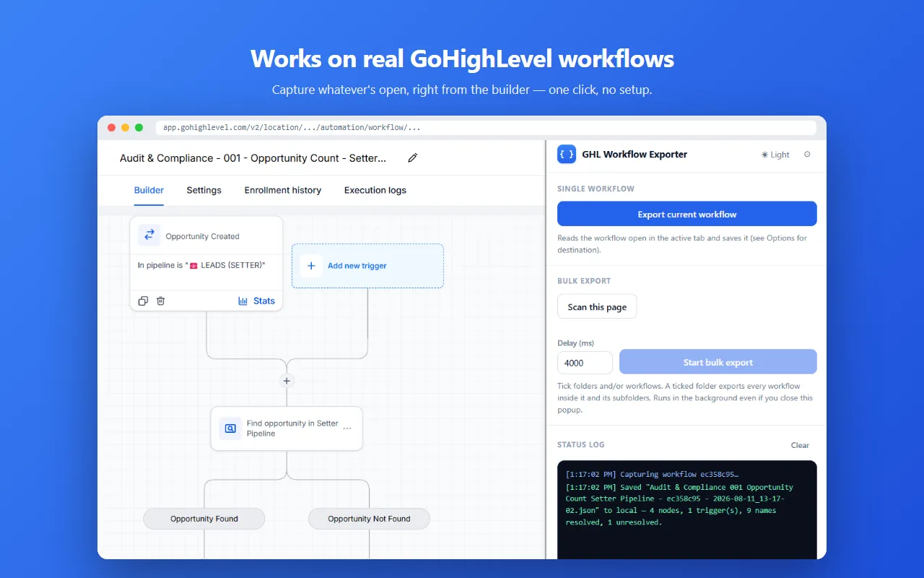Viewport: 924px width, 578px height.
Task: Open Stats for the Opportunity Created trigger
Action: pyautogui.click(x=257, y=301)
